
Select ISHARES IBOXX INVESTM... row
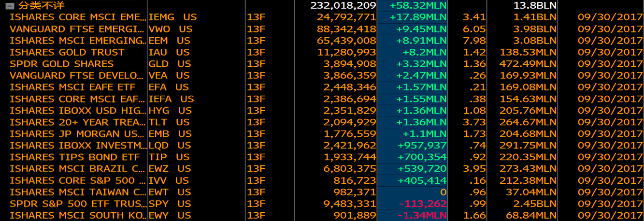pyautogui.click(x=322, y=145)
